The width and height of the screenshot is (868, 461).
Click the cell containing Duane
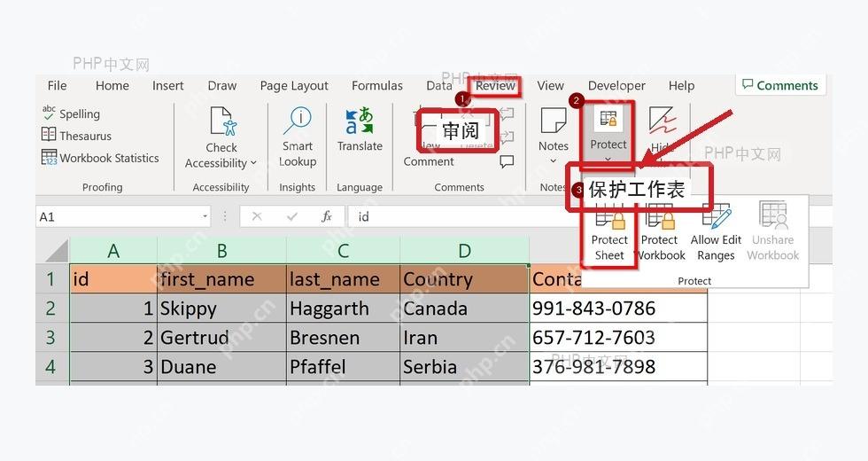(222, 367)
